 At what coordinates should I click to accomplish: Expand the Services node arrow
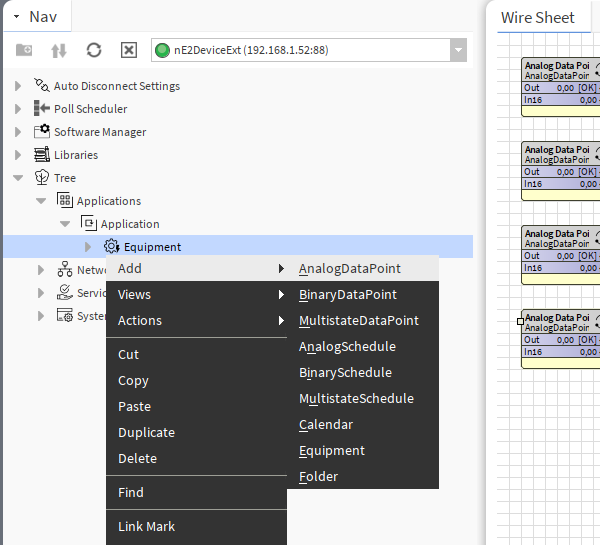(x=41, y=293)
